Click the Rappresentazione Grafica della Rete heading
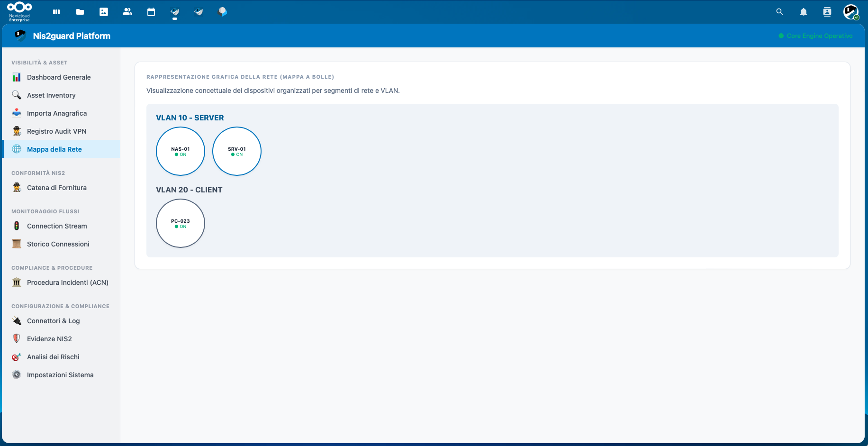The height and width of the screenshot is (446, 868). click(x=240, y=77)
